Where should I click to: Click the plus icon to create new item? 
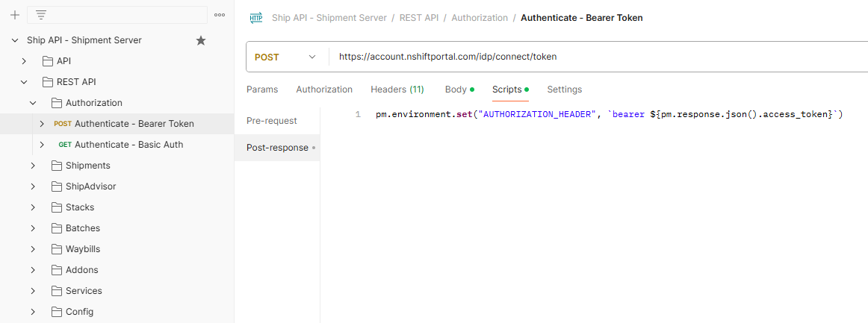point(14,15)
